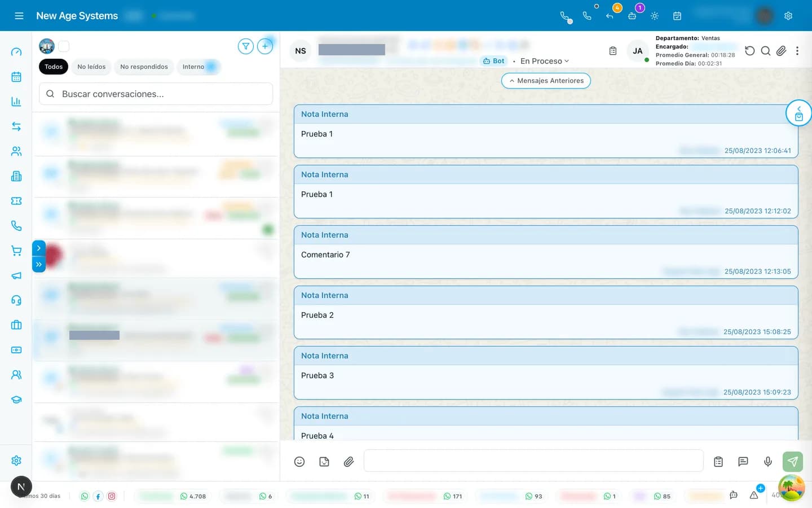
Task: Click the bot chat bubble icon in bottom bar
Action: click(734, 496)
